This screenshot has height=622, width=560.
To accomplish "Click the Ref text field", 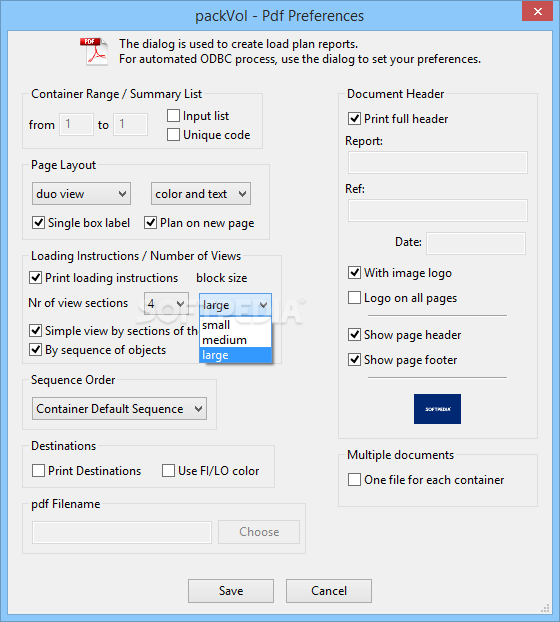I will point(438,210).
